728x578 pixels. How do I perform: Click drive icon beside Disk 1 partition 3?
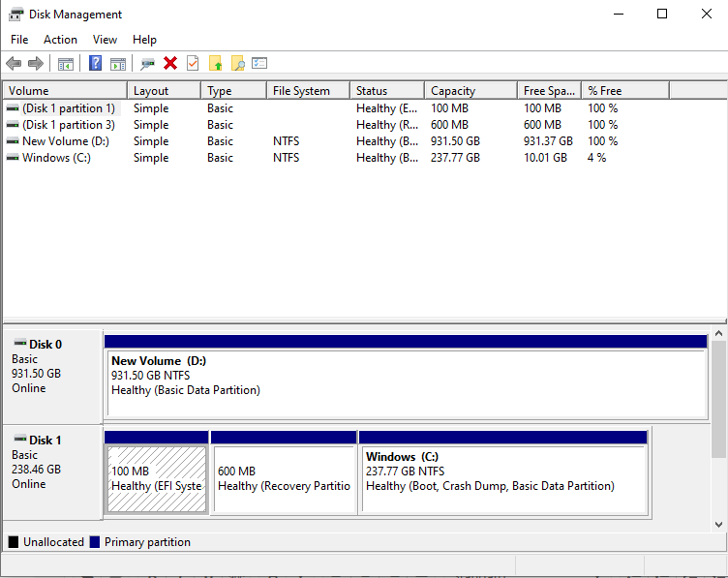(x=13, y=125)
